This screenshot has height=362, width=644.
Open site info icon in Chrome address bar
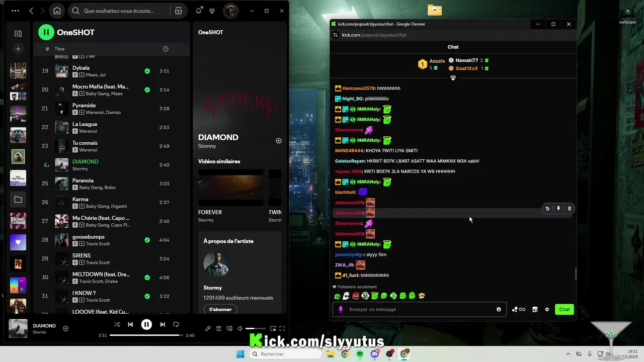[336, 35]
